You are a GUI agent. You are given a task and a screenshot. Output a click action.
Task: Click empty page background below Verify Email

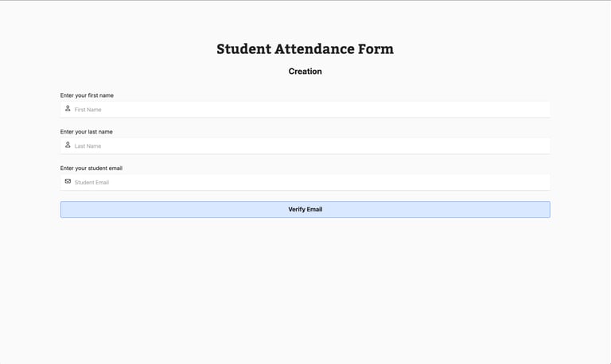tap(305, 288)
